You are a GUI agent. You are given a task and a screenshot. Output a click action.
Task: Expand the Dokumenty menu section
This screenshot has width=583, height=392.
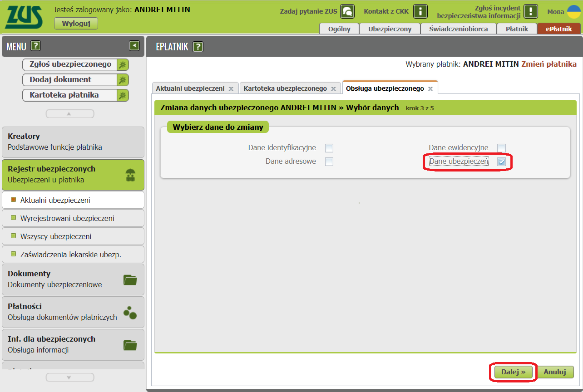(73, 279)
